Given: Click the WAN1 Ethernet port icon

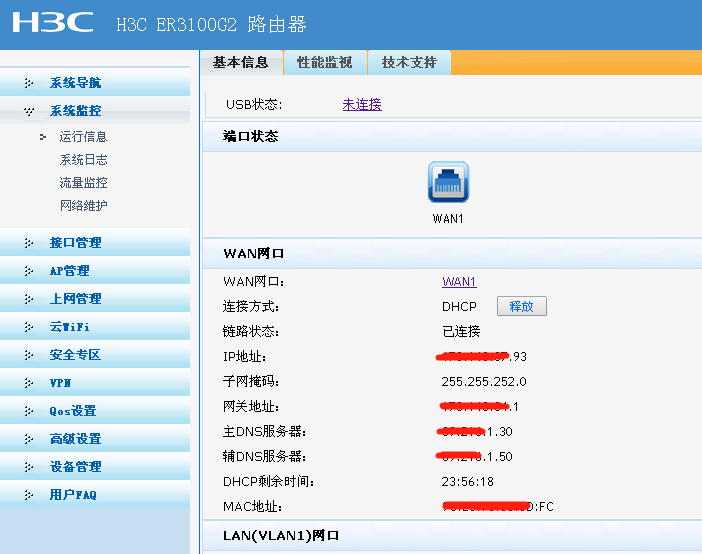Looking at the screenshot, I should [x=448, y=182].
